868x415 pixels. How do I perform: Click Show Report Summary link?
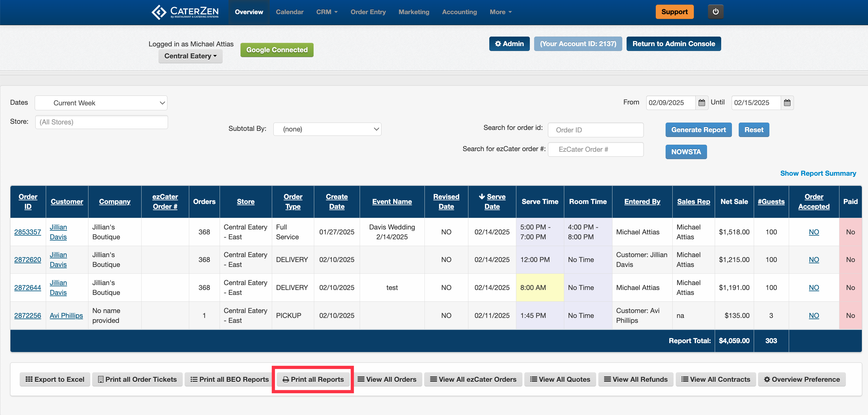coord(818,173)
